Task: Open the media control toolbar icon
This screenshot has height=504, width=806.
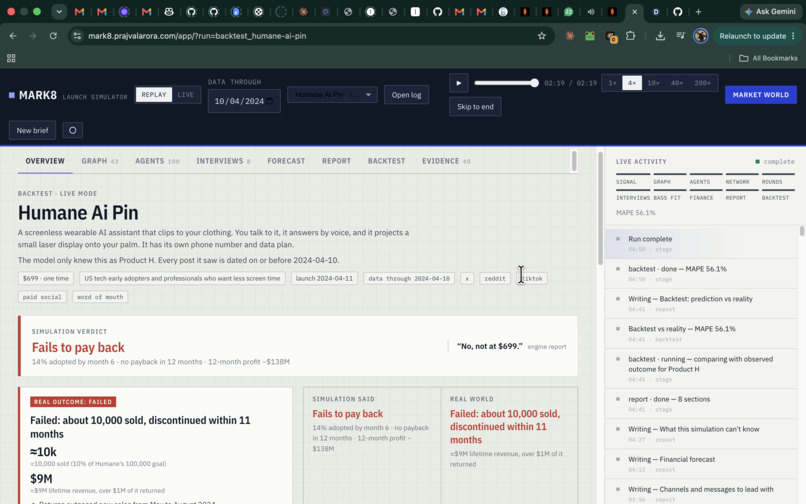Action: [680, 36]
